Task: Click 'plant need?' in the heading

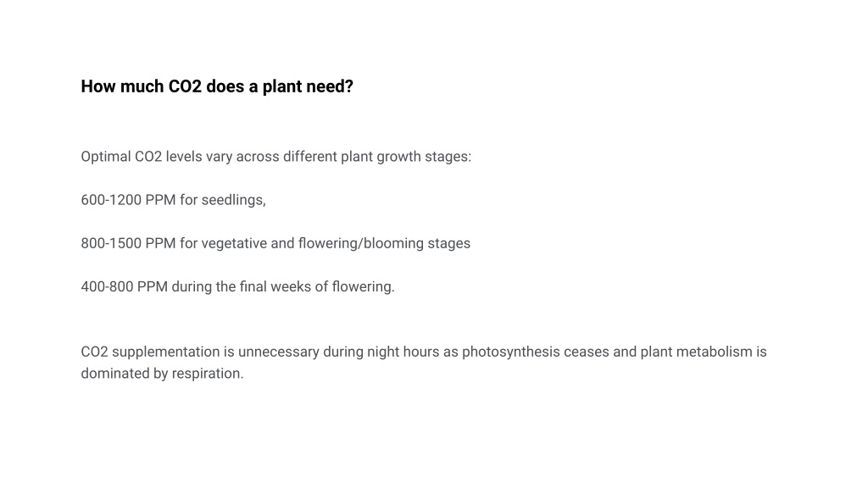Action: click(x=308, y=86)
